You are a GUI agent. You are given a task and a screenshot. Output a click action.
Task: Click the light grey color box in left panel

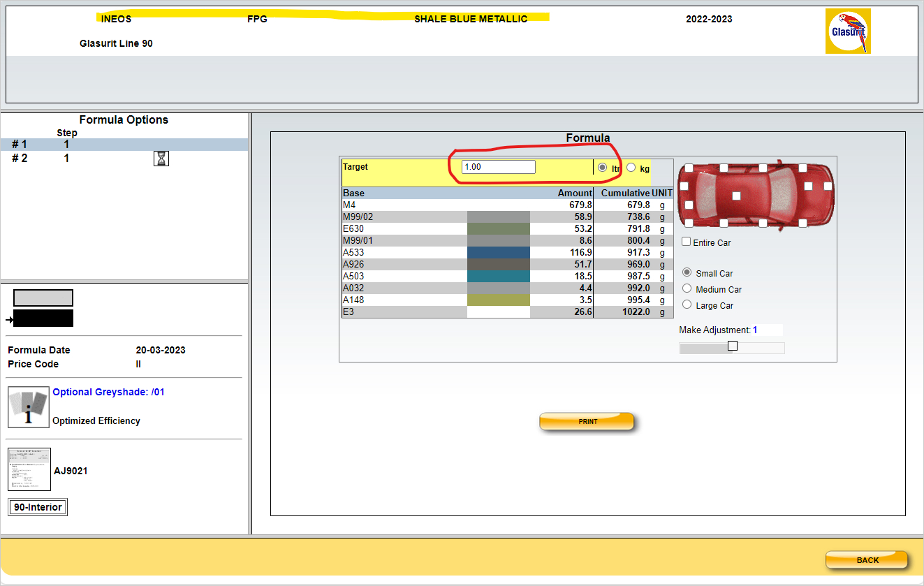43,298
